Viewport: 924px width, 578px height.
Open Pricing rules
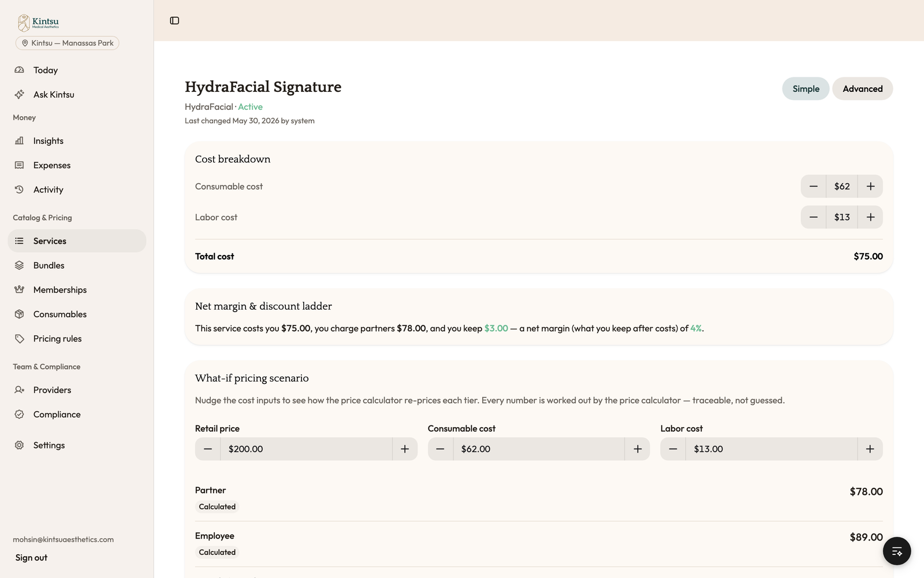click(77, 339)
